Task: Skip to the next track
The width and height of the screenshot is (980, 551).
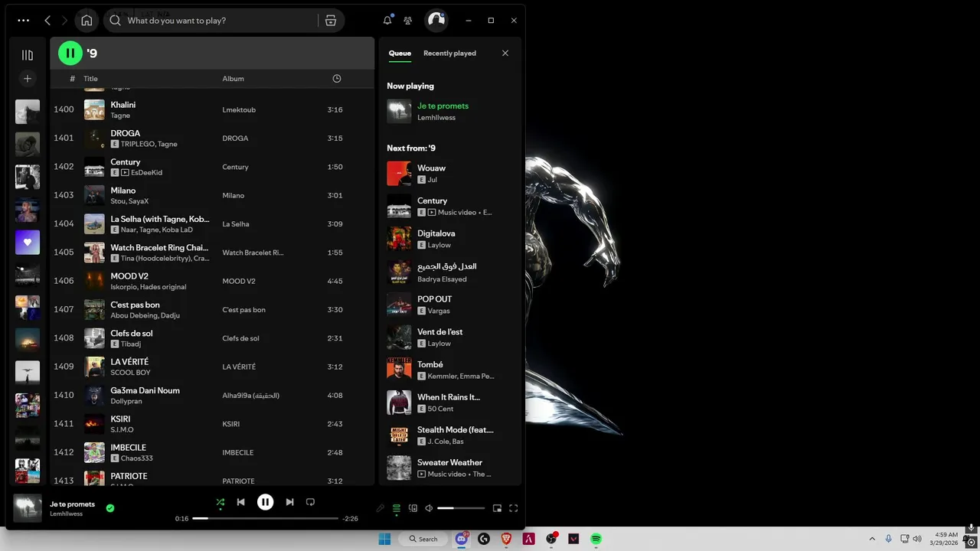Action: [289, 502]
